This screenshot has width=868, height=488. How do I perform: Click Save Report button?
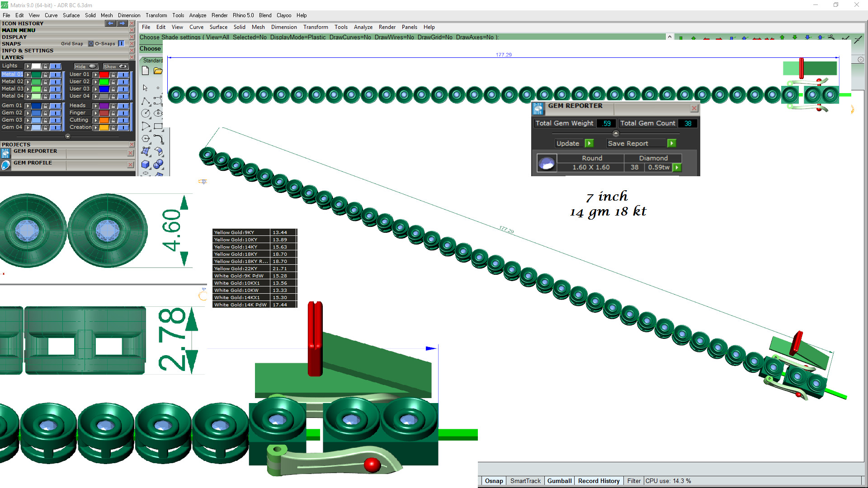[627, 143]
